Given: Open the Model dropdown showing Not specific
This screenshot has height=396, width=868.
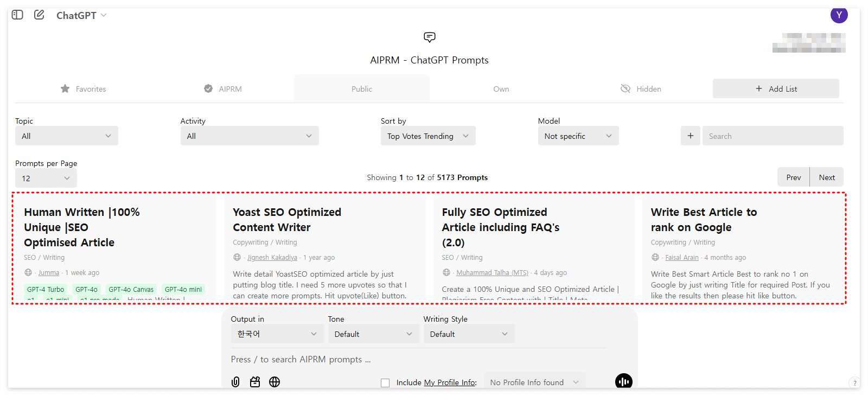Looking at the screenshot, I should pos(578,136).
